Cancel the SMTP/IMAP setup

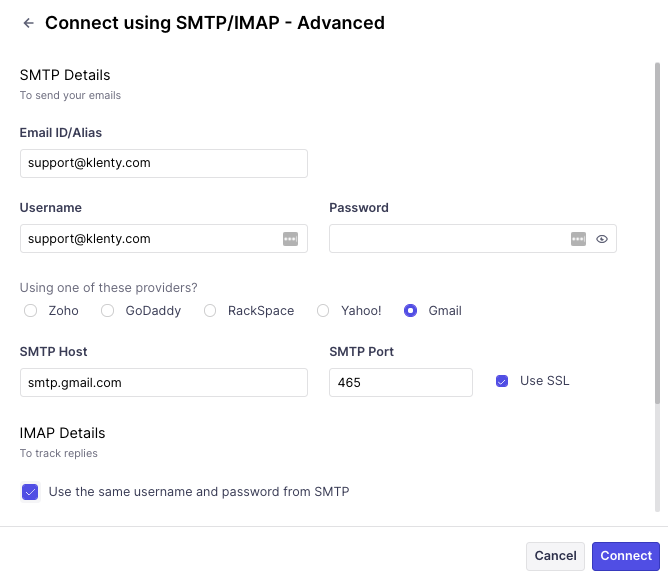pos(555,556)
